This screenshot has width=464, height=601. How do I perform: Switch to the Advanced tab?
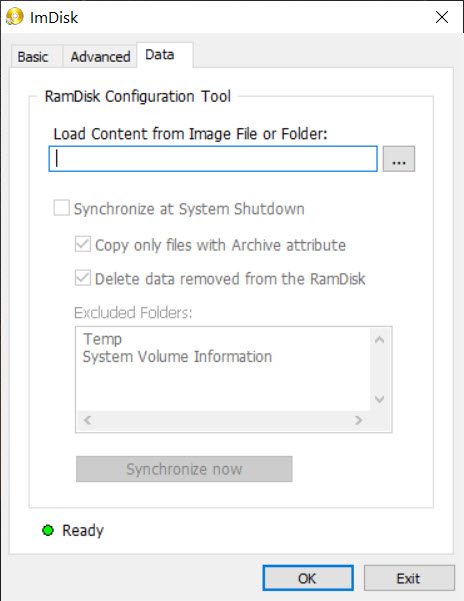pyautogui.click(x=100, y=57)
